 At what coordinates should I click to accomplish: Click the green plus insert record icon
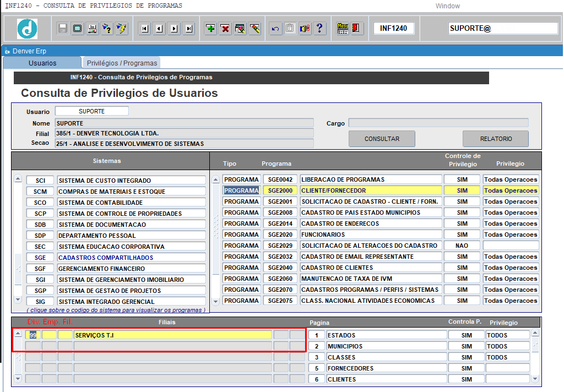[210, 29]
